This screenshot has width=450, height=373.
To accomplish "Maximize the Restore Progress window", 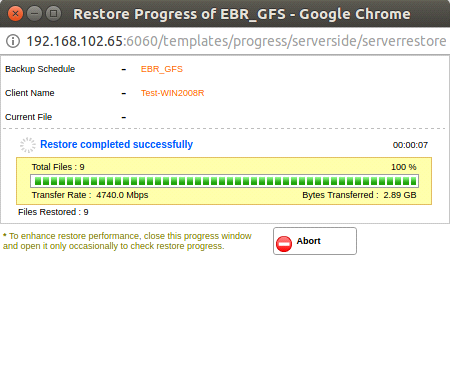I will pyautogui.click(x=53, y=14).
